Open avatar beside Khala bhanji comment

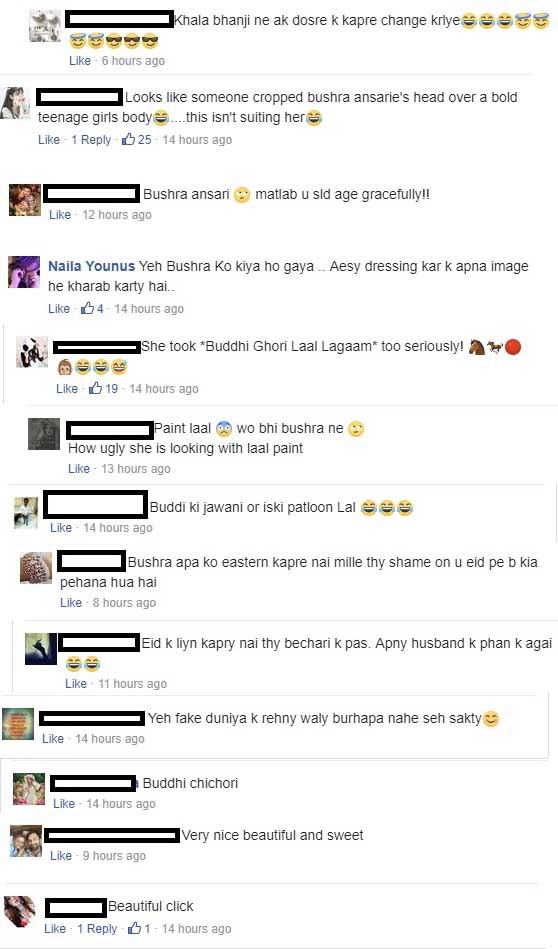[x=45, y=25]
